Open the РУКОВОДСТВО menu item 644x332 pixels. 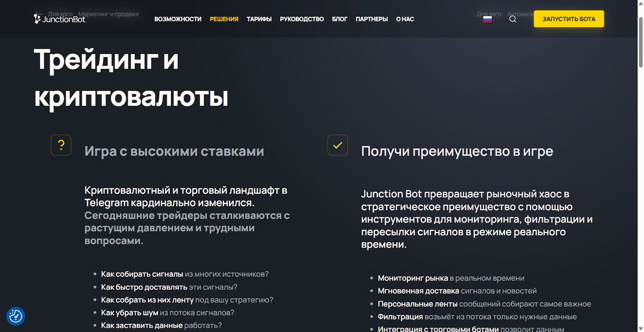point(302,19)
